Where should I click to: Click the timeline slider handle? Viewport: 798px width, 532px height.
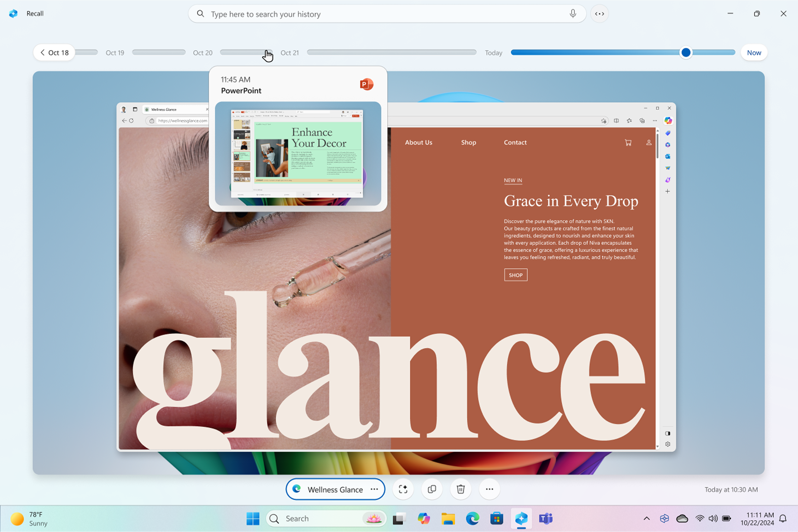(x=686, y=52)
